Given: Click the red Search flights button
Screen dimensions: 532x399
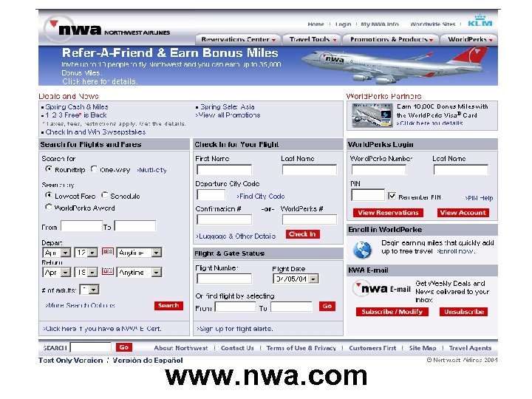Looking at the screenshot, I should tap(168, 306).
